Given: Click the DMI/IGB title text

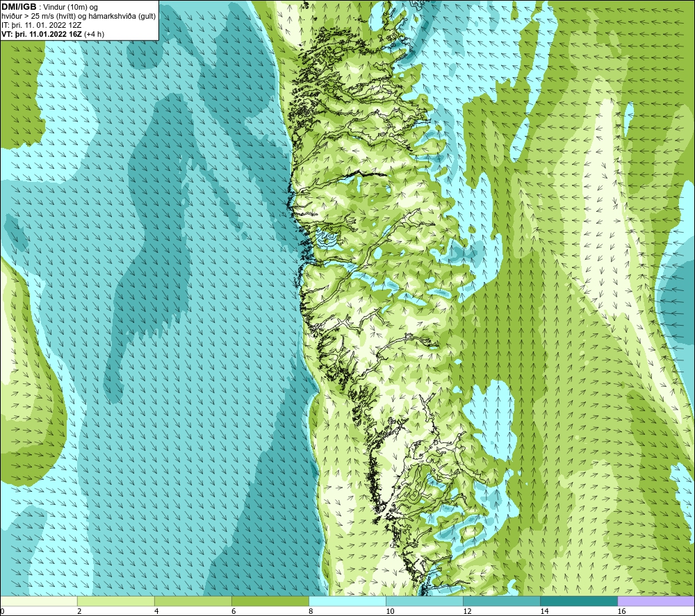Looking at the screenshot, I should click(19, 7).
